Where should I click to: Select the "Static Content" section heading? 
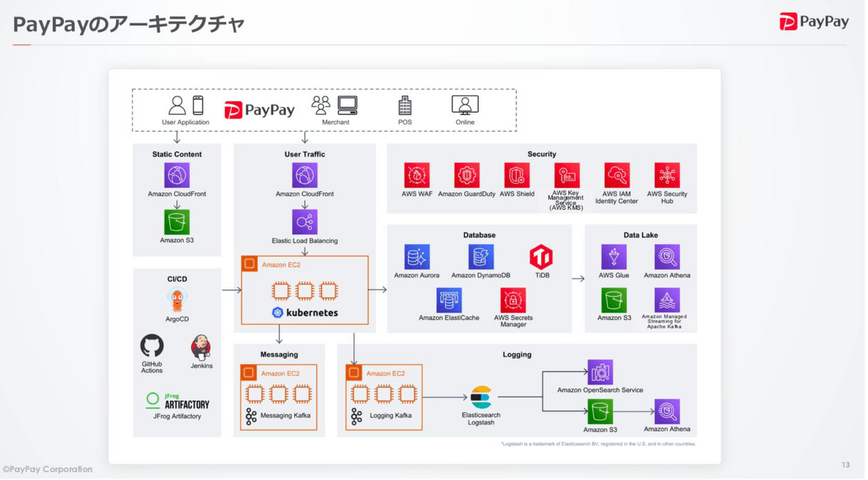(x=177, y=155)
